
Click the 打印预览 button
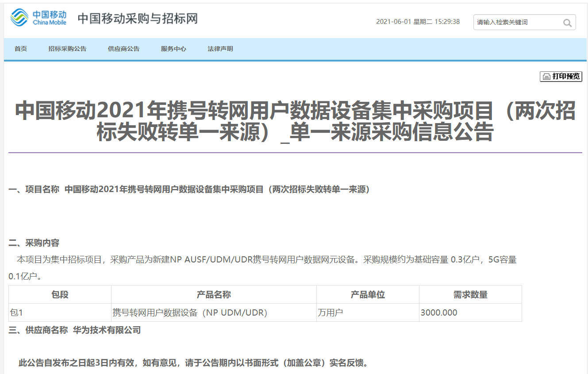561,77
